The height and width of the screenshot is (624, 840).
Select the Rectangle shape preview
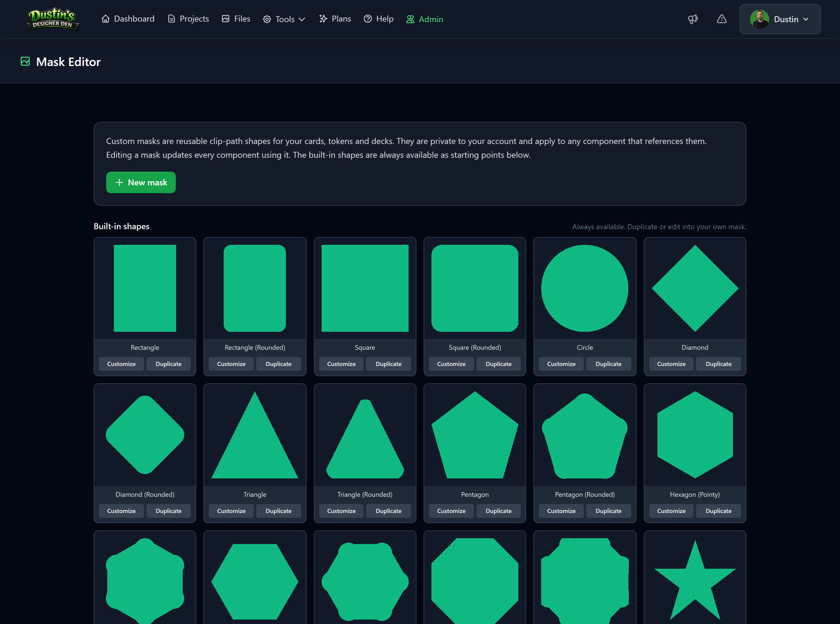click(x=145, y=288)
